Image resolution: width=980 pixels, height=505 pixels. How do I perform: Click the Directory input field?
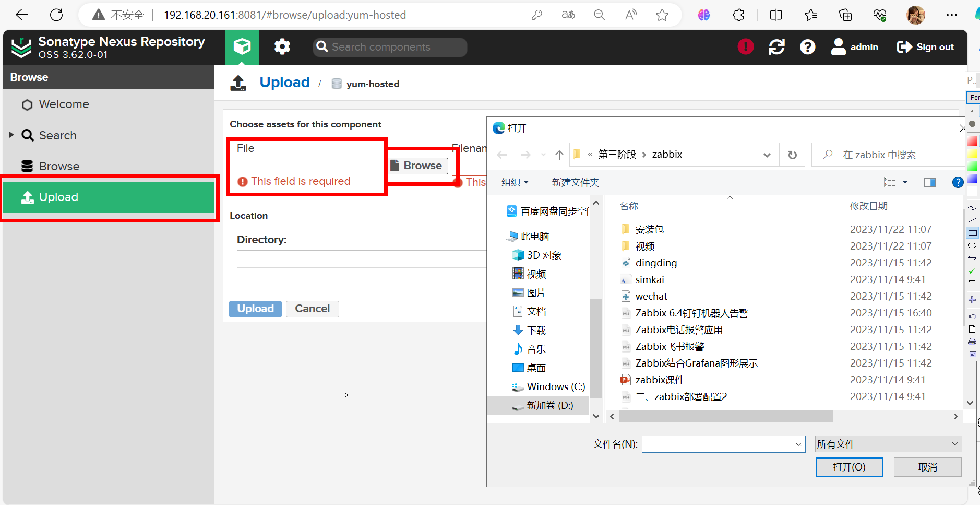(362, 259)
